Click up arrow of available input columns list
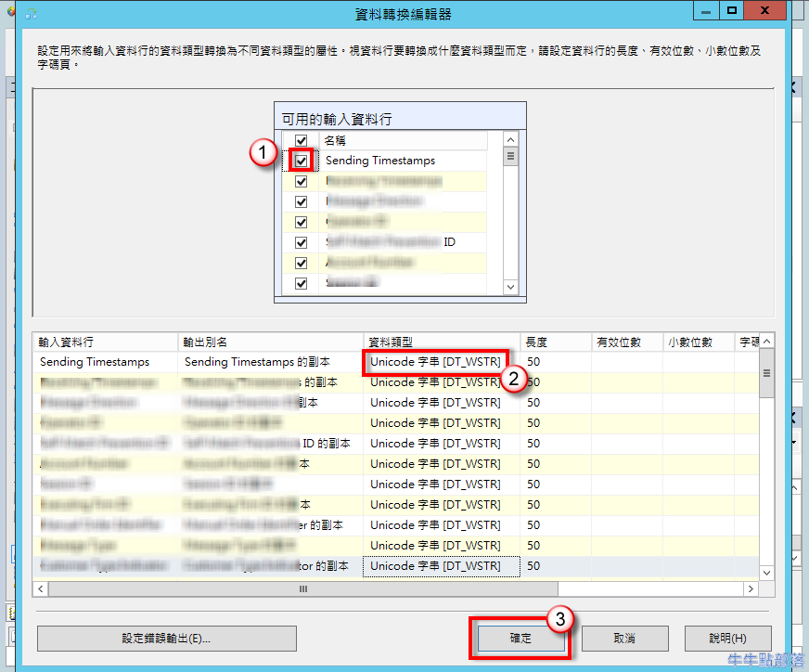This screenshot has height=672, width=809. [509, 140]
